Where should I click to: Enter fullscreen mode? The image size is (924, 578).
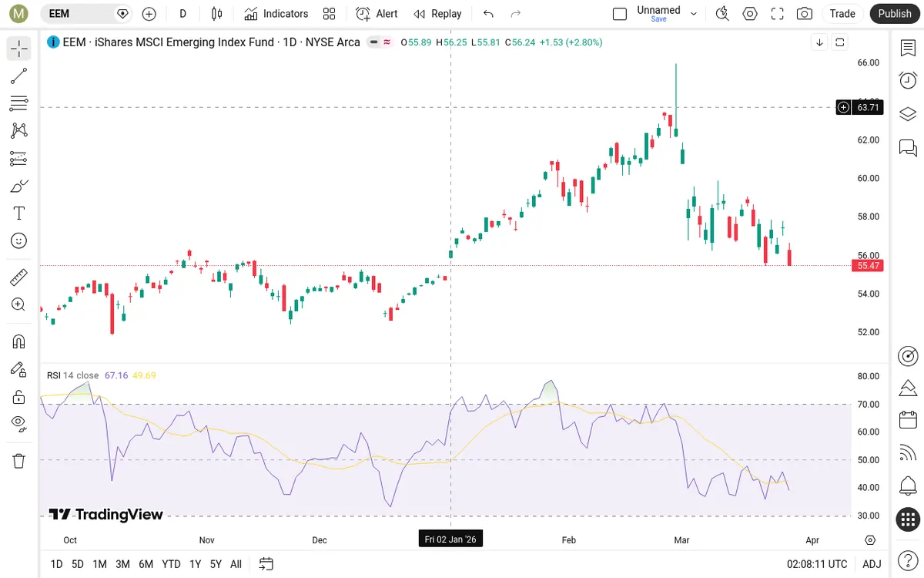(x=778, y=14)
